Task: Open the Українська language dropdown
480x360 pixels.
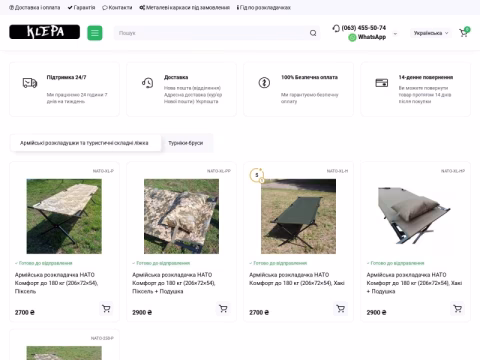Action: (431, 33)
